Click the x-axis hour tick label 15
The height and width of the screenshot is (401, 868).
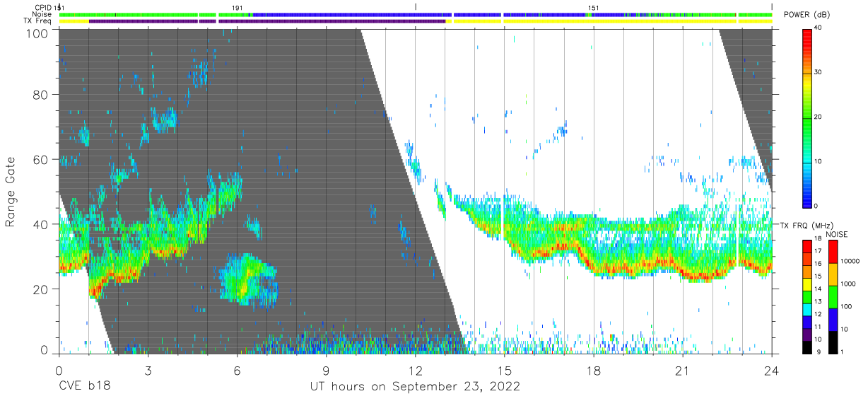(505, 370)
